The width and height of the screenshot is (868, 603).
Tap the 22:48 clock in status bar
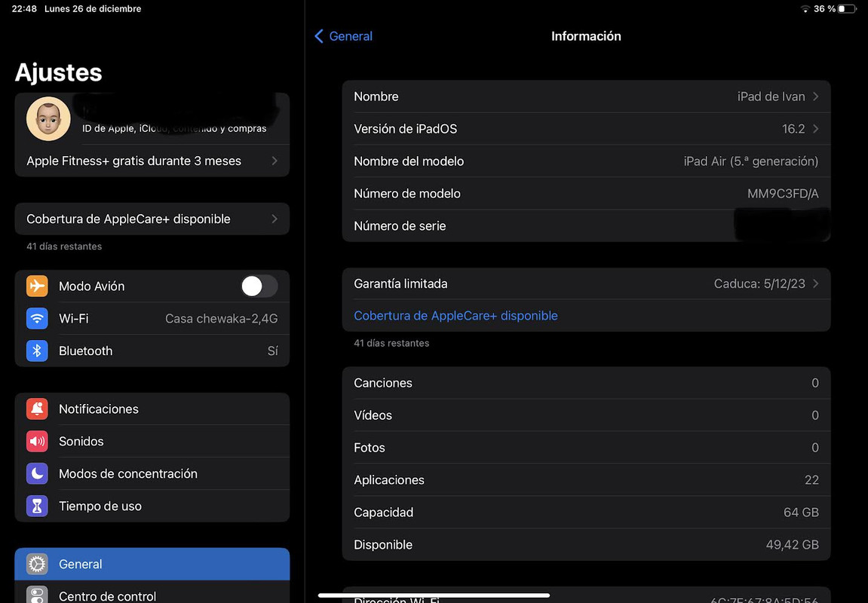click(24, 9)
